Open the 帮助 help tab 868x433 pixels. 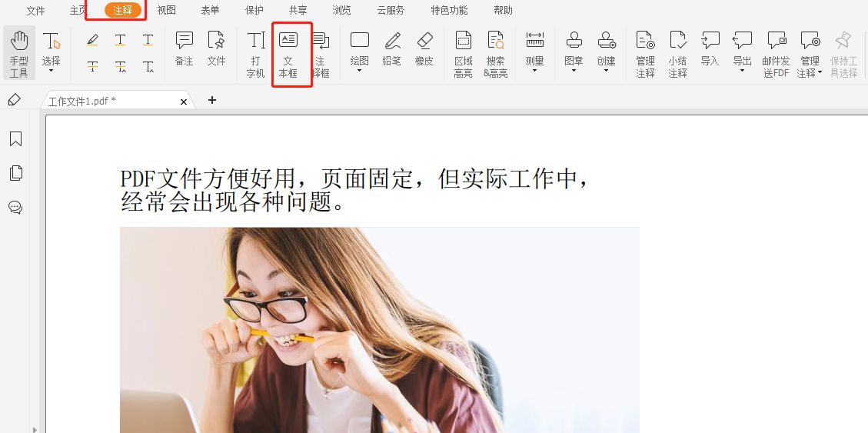point(504,11)
